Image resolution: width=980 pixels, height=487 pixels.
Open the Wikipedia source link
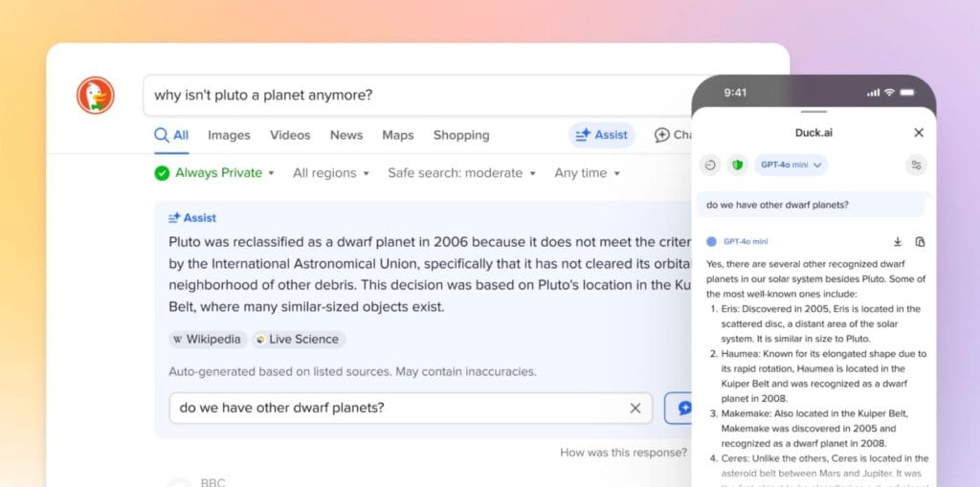208,340
